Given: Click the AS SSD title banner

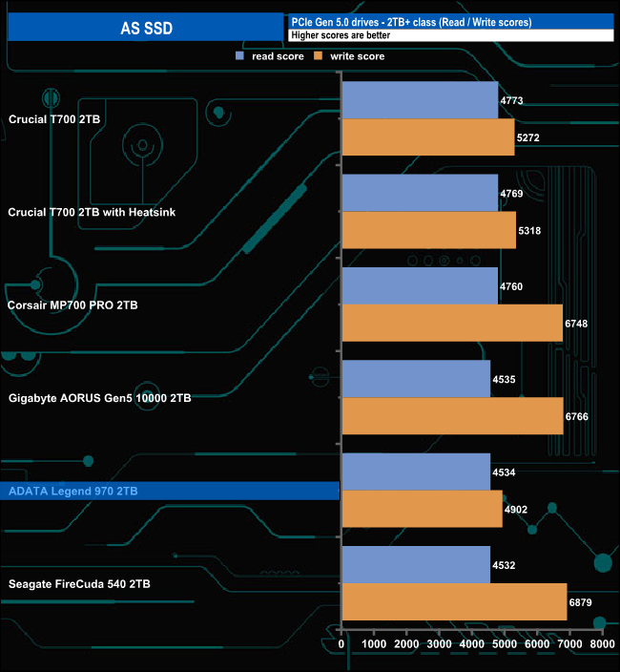Looking at the screenshot, I should (146, 27).
